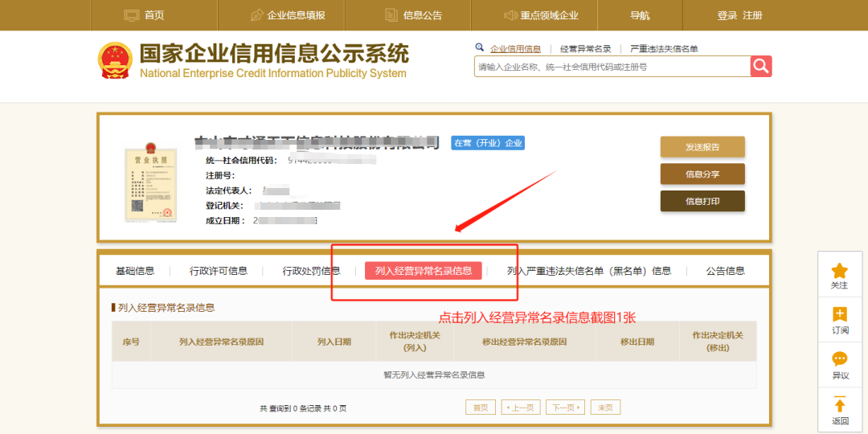
Task: Click the 移出经营异常名录原因 column header
Action: (x=525, y=342)
